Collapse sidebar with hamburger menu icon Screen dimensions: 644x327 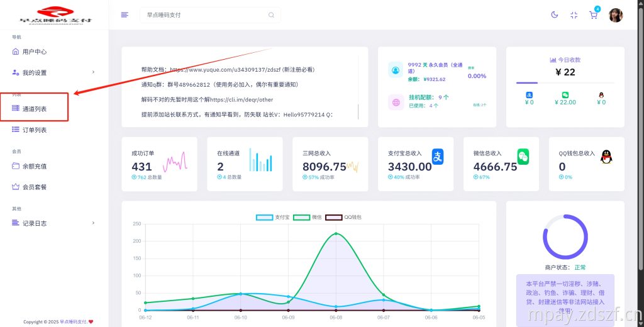click(125, 15)
